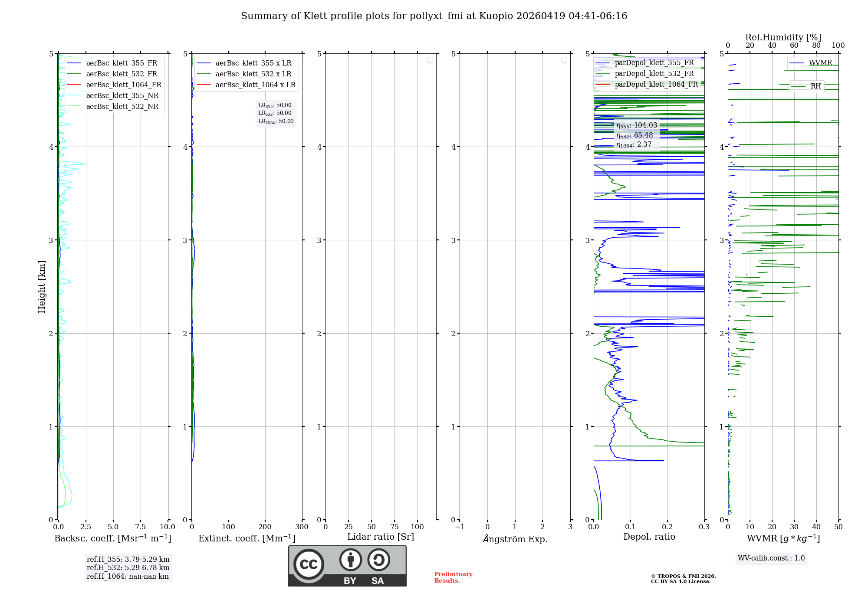868x590 pixels.
Task: Click the aerBsc_klett_355_FR legend entry
Action: click(x=122, y=63)
